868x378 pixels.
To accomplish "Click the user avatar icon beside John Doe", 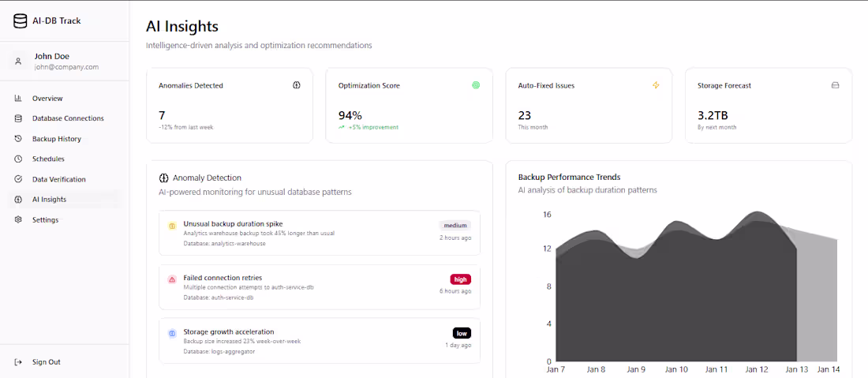I will pyautogui.click(x=18, y=62).
